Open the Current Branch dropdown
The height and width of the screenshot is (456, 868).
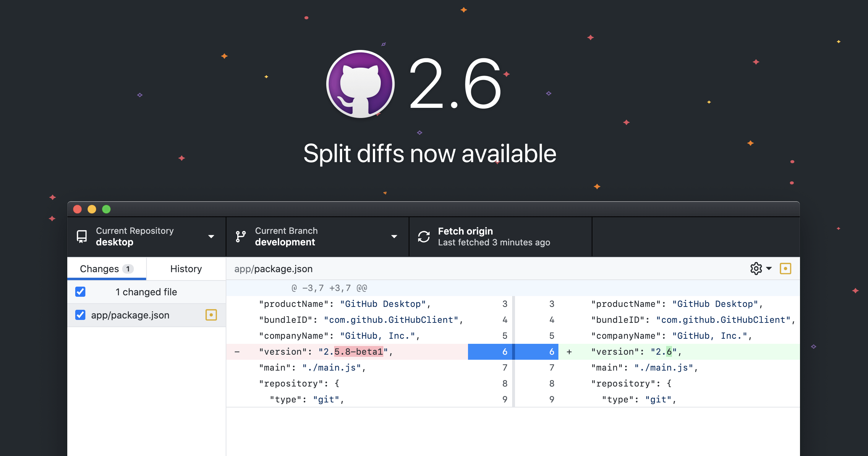click(394, 236)
